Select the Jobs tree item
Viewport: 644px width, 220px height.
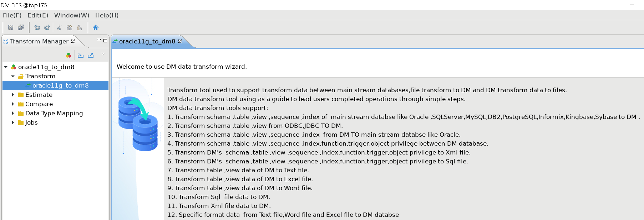pyautogui.click(x=31, y=122)
